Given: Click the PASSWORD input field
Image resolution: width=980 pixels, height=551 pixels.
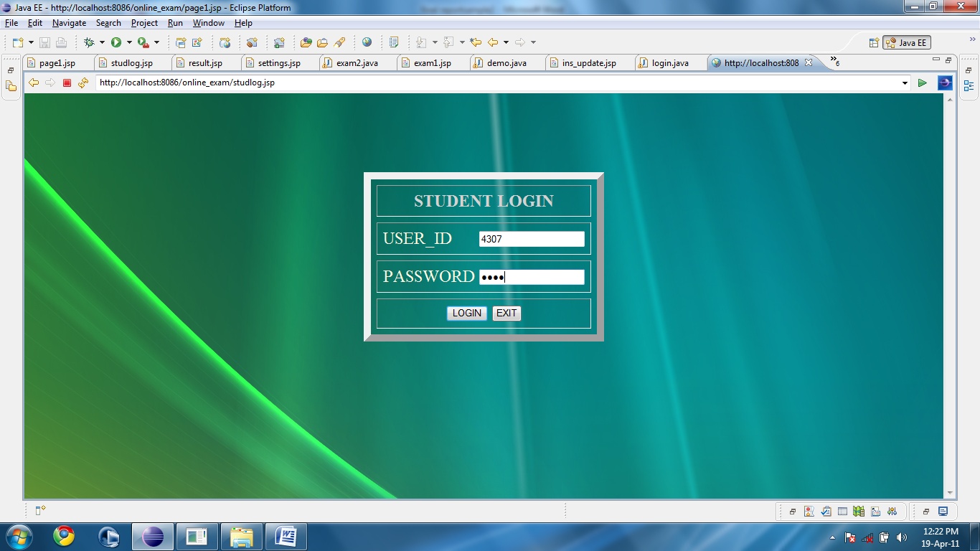Looking at the screenshot, I should [532, 277].
